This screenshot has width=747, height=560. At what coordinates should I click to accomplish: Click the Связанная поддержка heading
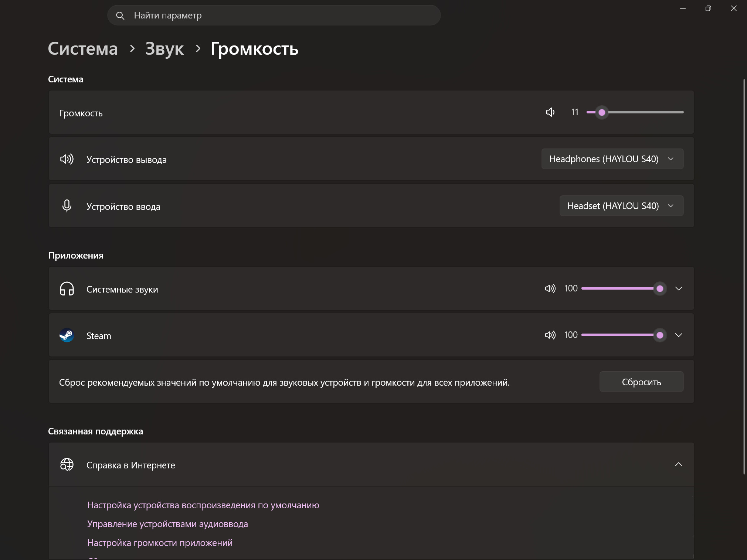(95, 431)
